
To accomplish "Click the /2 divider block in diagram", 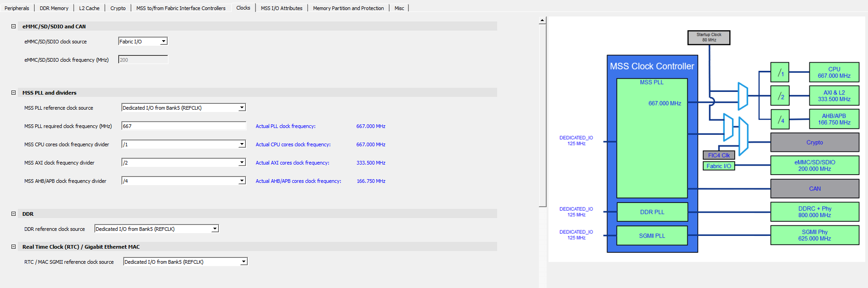I will [780, 96].
